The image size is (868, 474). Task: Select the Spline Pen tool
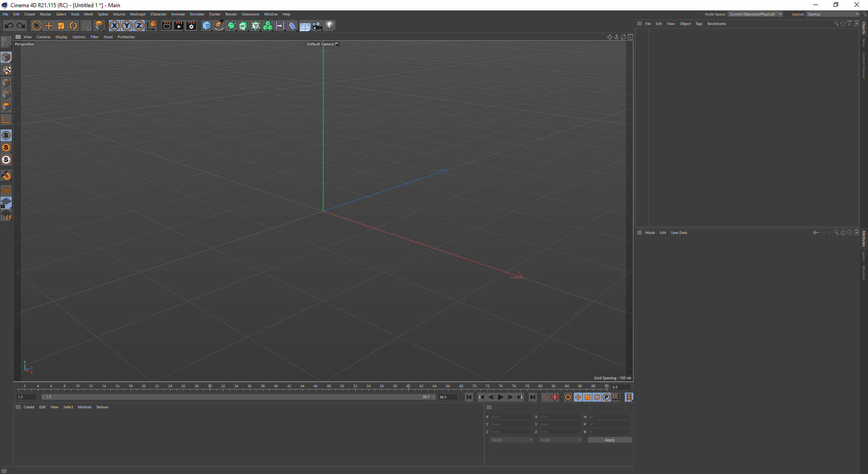[x=219, y=26]
